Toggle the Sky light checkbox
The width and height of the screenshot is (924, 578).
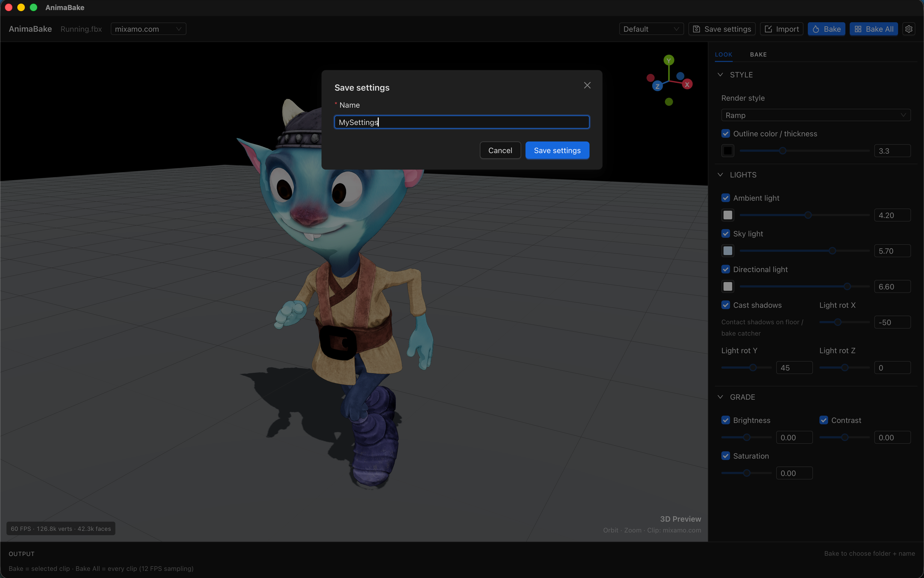(x=725, y=233)
